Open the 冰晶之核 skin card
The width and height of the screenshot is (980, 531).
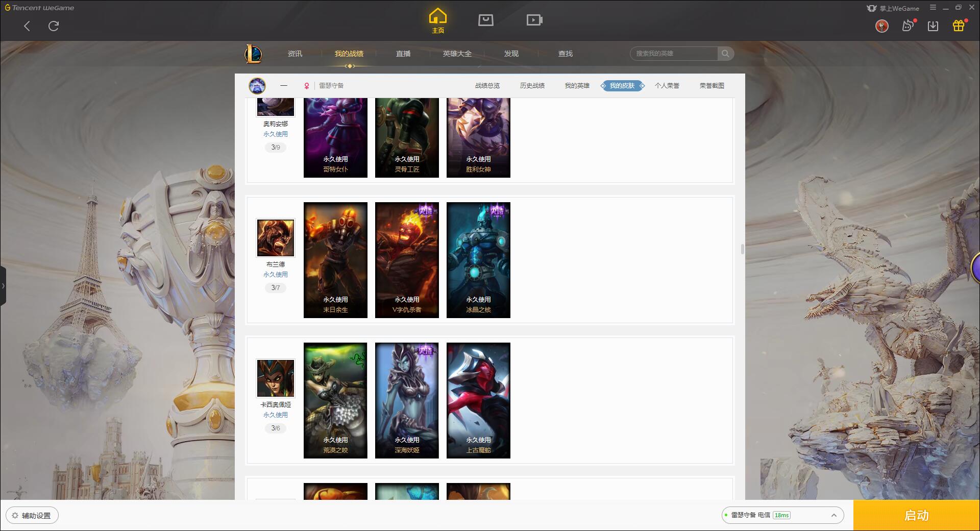(x=478, y=260)
